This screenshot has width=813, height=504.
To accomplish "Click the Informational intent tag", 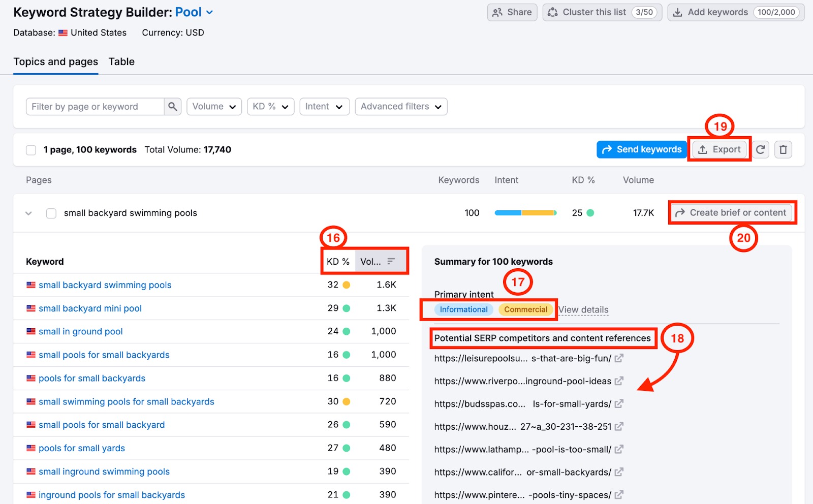I will click(463, 309).
